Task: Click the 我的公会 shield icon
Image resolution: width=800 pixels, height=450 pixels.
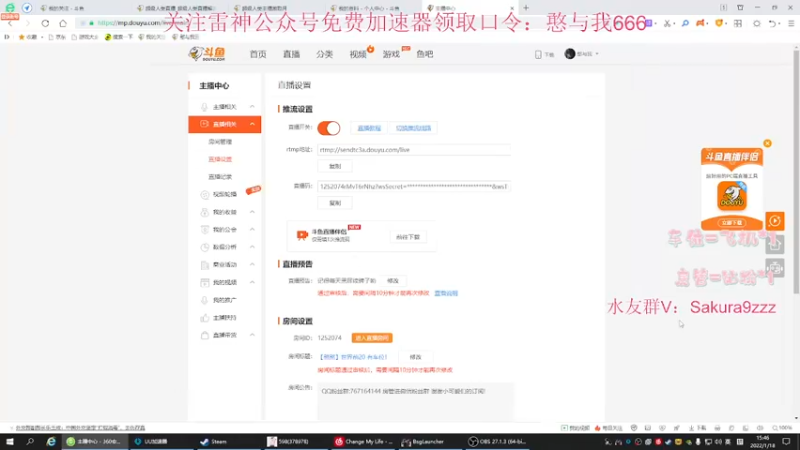Action: click(x=205, y=230)
